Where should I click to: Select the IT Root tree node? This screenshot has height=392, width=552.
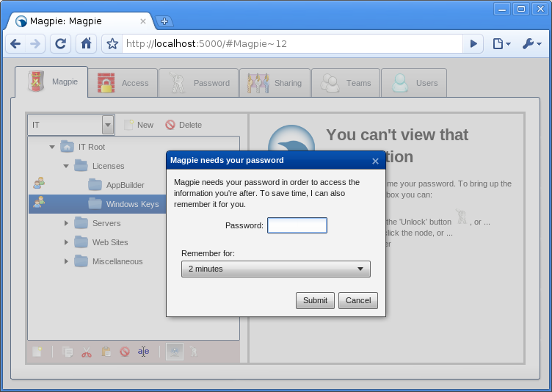(x=92, y=147)
